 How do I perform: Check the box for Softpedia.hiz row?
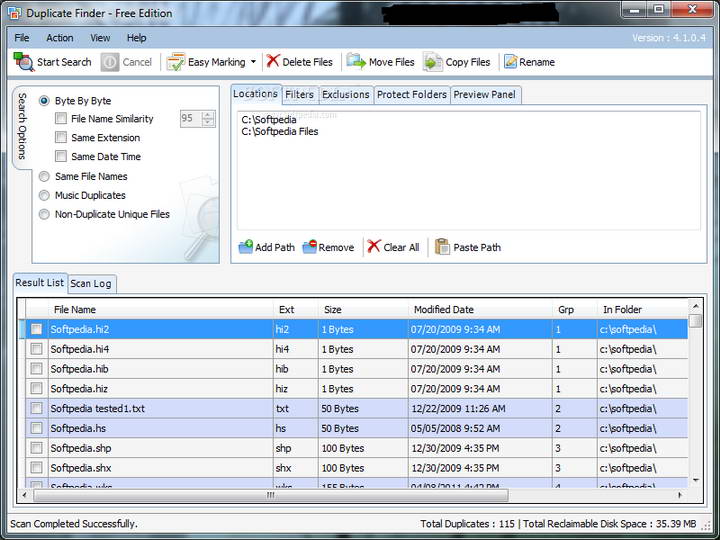pyautogui.click(x=36, y=388)
